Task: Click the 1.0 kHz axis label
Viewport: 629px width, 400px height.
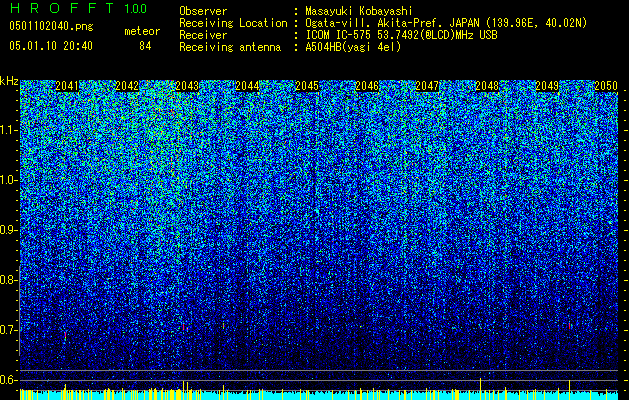Action: (x=9, y=180)
